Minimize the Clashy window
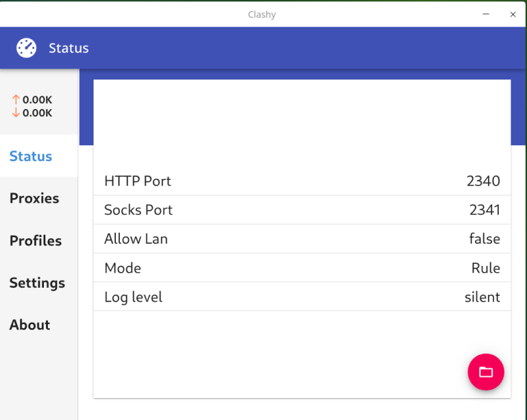The height and width of the screenshot is (420, 527). click(486, 14)
